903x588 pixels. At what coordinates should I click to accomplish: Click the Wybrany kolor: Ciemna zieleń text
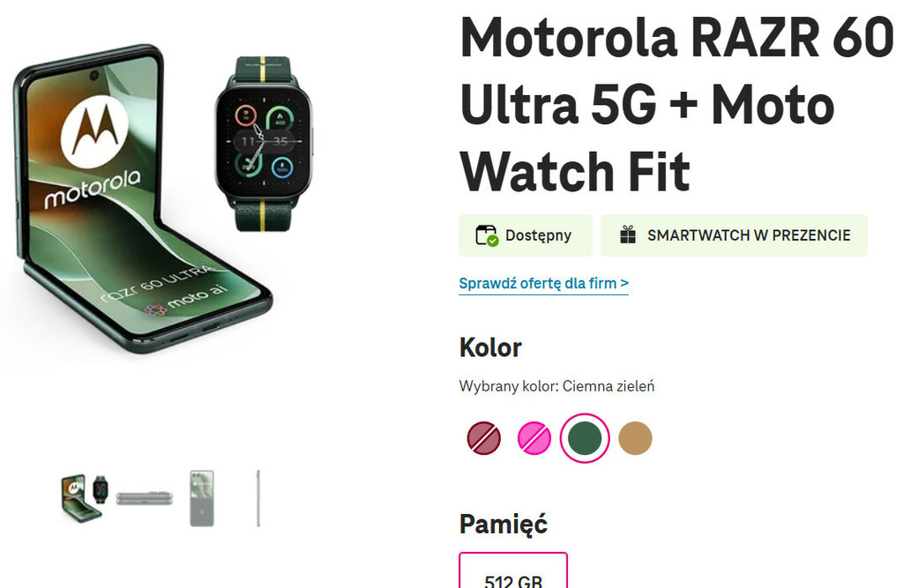click(557, 386)
